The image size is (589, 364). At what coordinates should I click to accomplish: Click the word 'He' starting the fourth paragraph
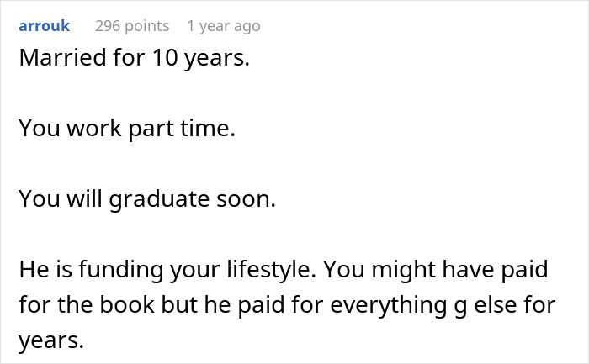pos(31,270)
